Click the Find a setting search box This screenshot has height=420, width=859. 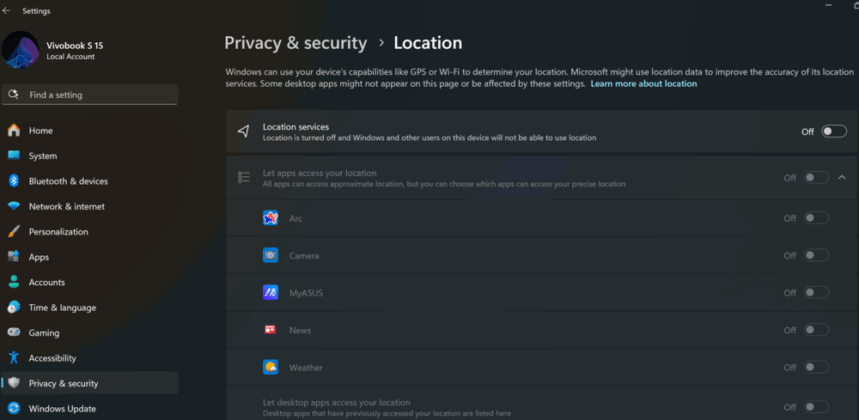(x=90, y=95)
